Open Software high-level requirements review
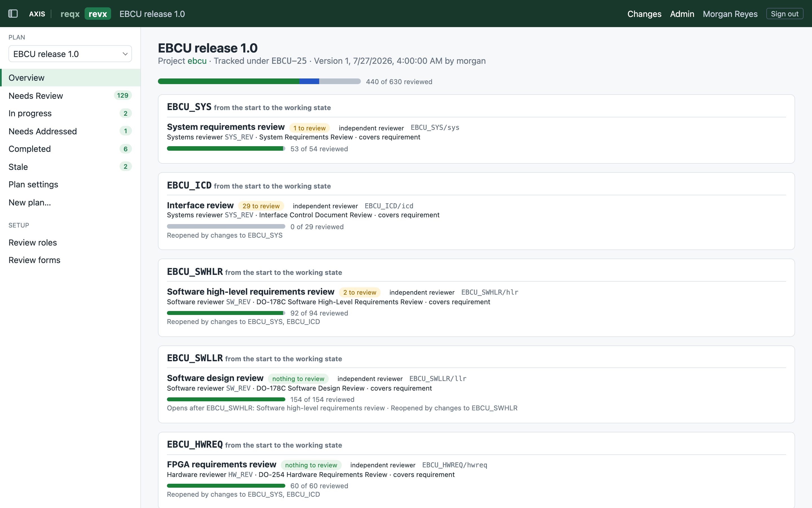The width and height of the screenshot is (812, 508). (250, 292)
